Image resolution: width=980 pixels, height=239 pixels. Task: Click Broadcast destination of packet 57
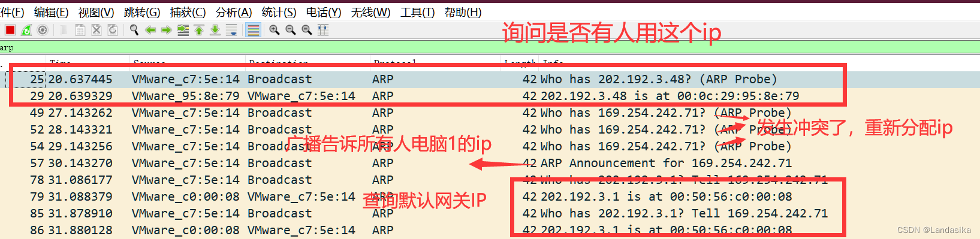(x=280, y=163)
